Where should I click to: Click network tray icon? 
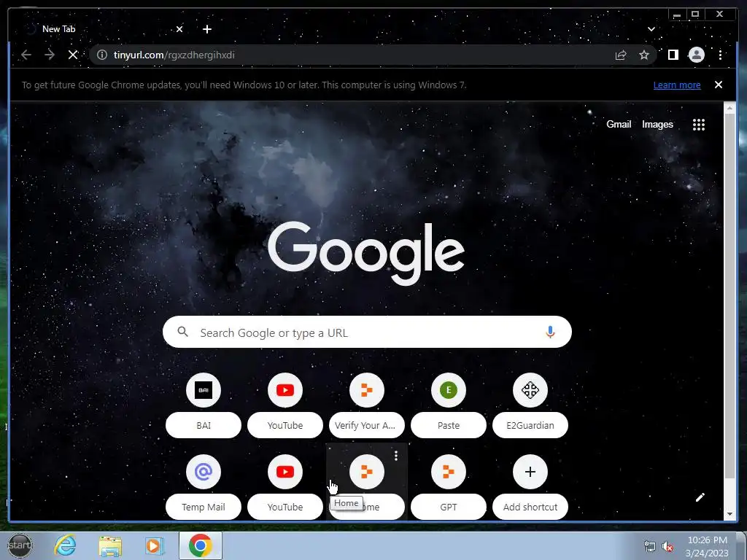[649, 546]
